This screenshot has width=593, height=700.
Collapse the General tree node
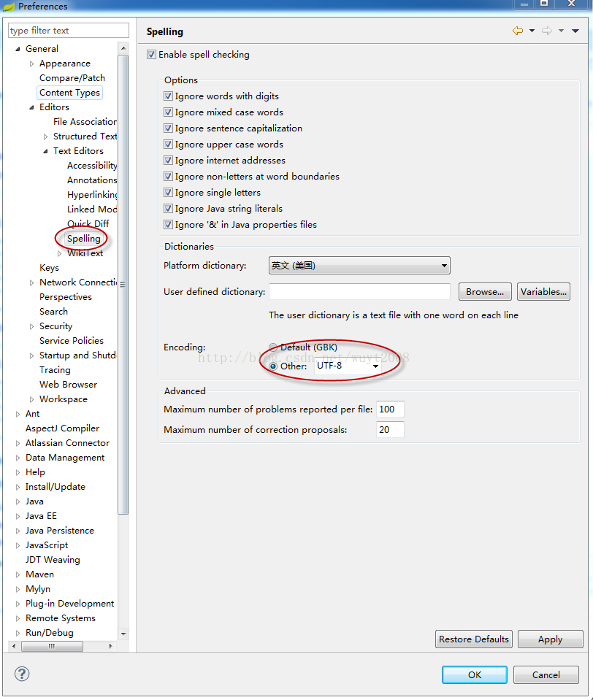[x=18, y=49]
